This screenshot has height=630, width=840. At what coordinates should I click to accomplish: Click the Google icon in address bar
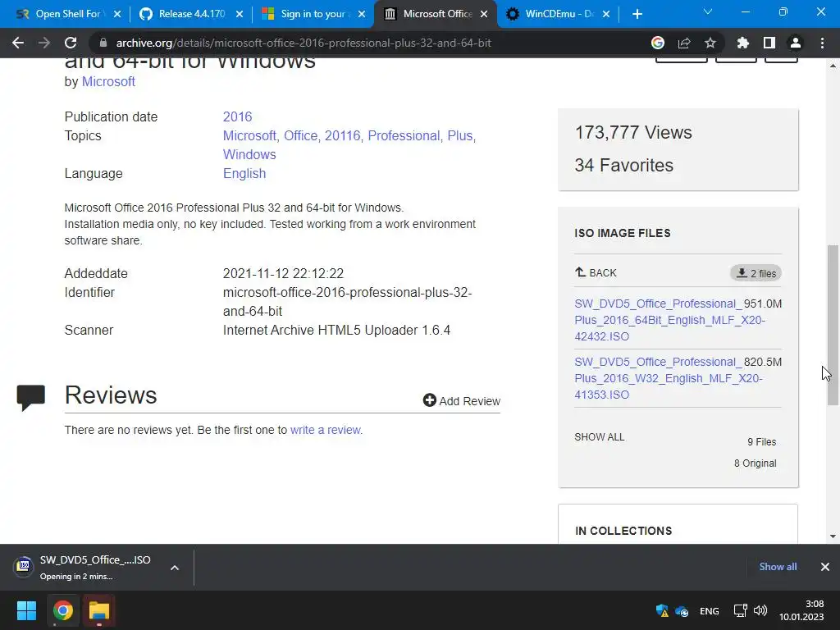pyautogui.click(x=658, y=43)
